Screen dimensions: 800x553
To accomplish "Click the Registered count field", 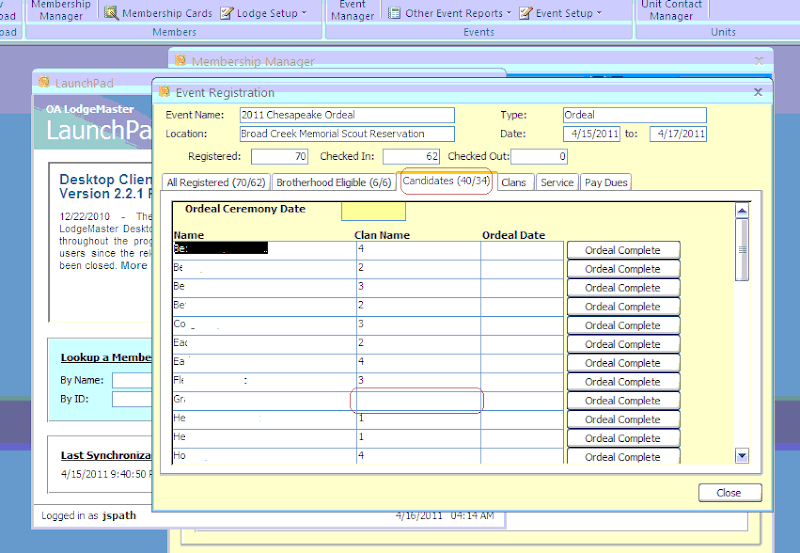I will [280, 157].
